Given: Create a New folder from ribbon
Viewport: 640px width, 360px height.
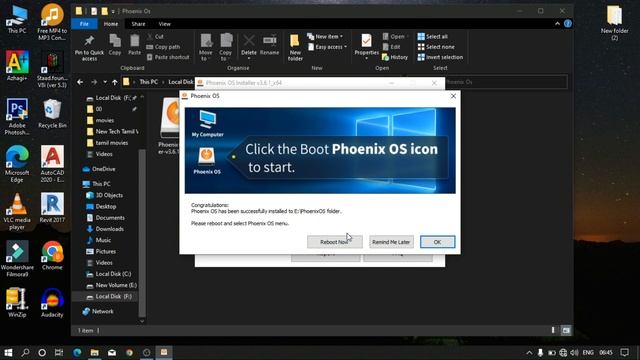Looking at the screenshot, I should (295, 48).
